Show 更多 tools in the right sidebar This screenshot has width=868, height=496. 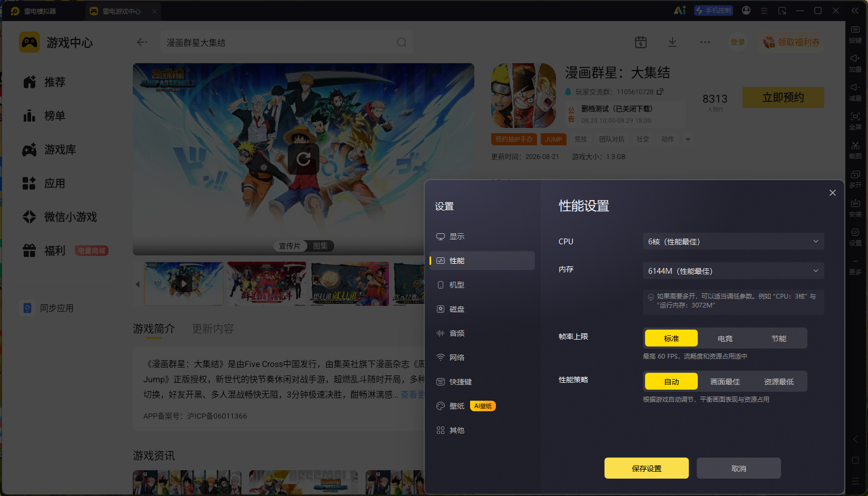pyautogui.click(x=855, y=266)
